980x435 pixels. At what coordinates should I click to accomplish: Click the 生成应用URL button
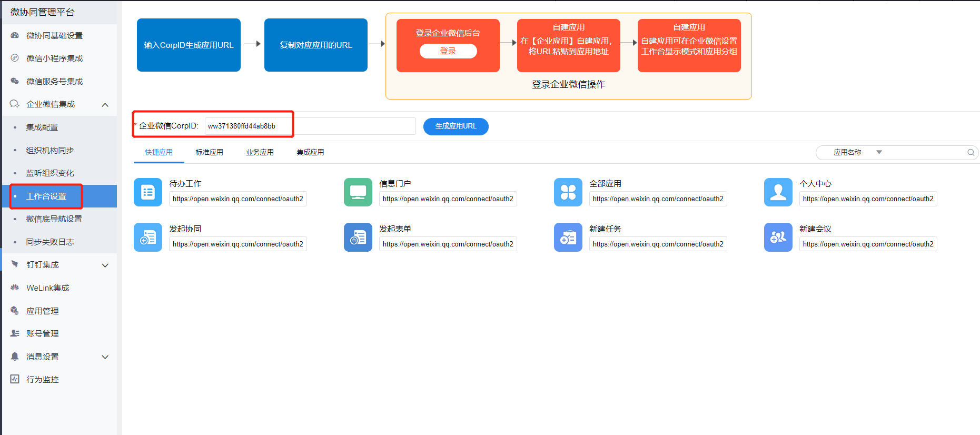point(456,126)
